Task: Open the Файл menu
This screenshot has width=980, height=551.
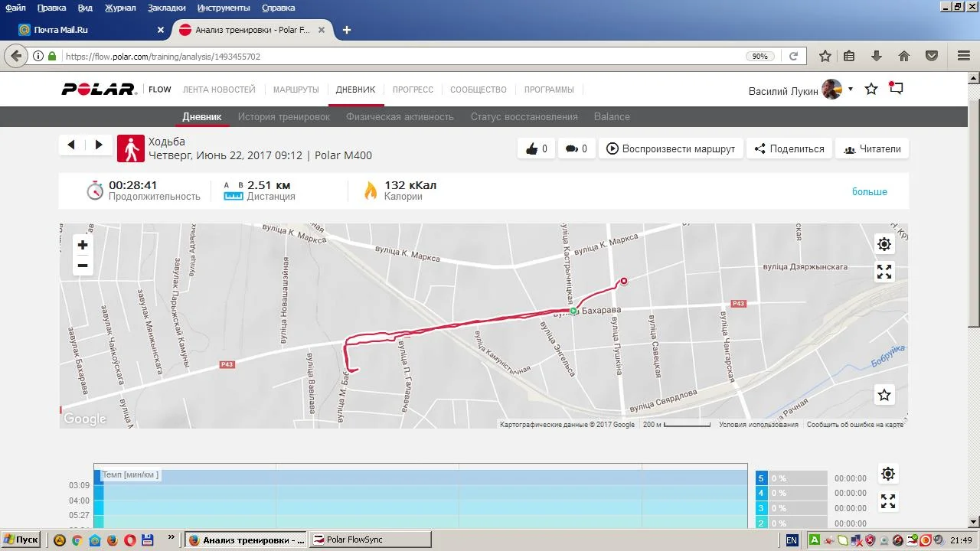Action: (15, 8)
